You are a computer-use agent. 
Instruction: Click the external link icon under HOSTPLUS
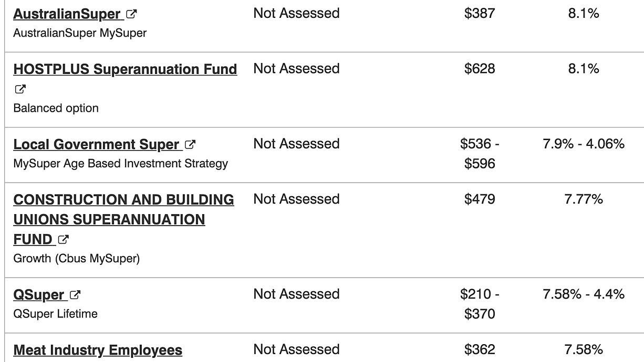pos(18,89)
